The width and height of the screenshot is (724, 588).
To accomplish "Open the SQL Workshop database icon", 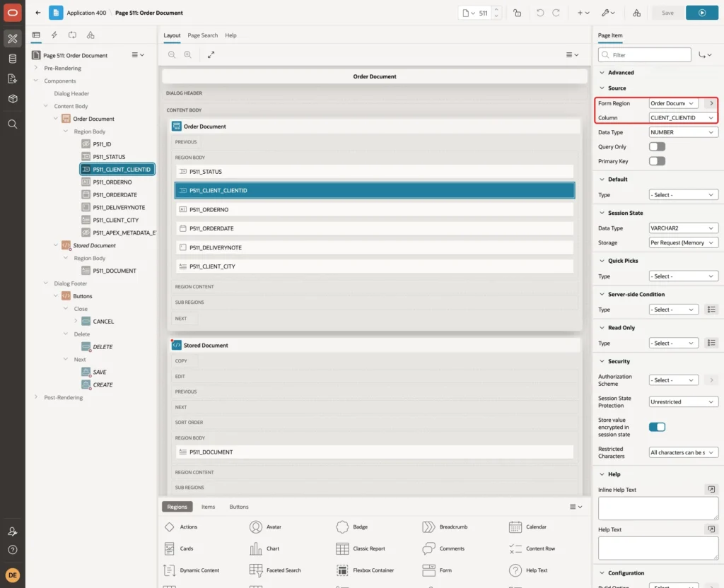I will [x=13, y=59].
